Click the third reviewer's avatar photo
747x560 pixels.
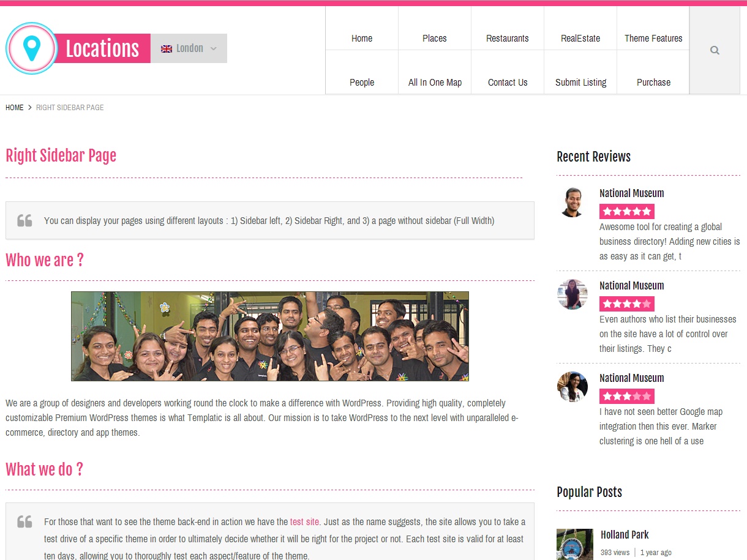tap(572, 387)
